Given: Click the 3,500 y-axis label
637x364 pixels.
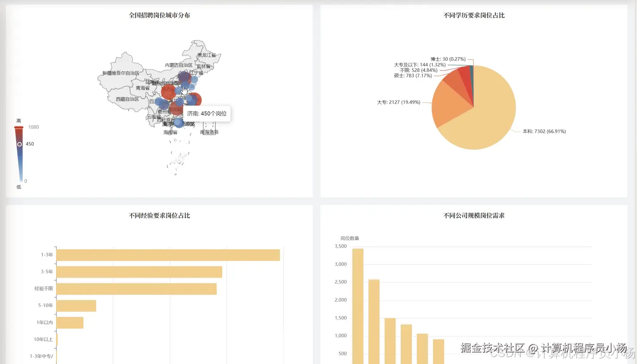Looking at the screenshot, I should 341,246.
